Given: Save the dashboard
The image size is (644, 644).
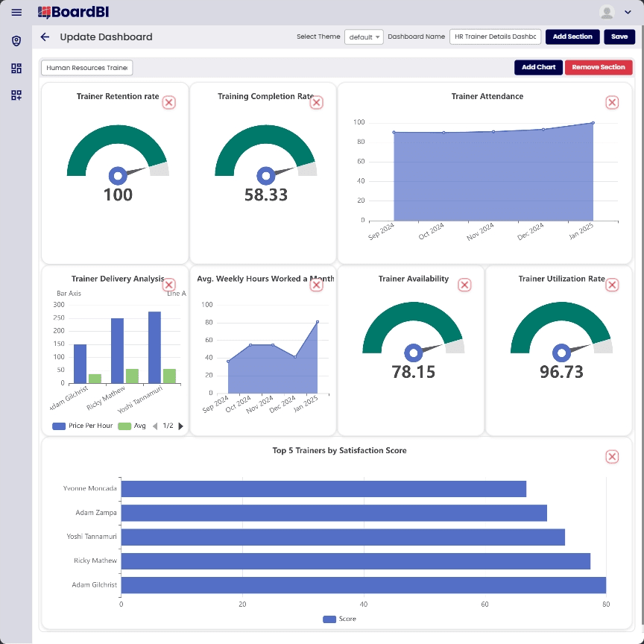Looking at the screenshot, I should pos(619,36).
